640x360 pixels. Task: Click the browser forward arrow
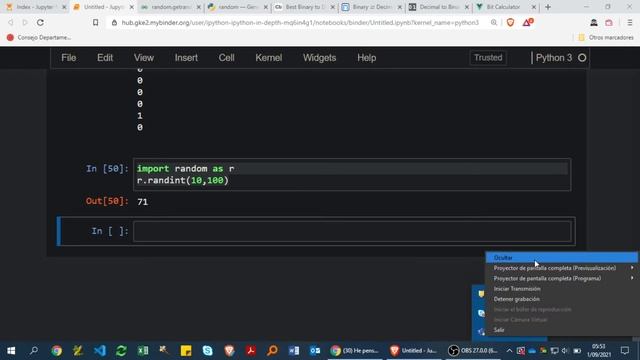(25, 22)
